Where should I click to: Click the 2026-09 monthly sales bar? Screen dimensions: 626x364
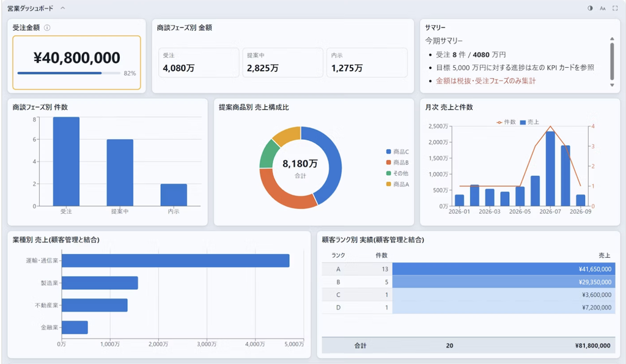(x=581, y=200)
